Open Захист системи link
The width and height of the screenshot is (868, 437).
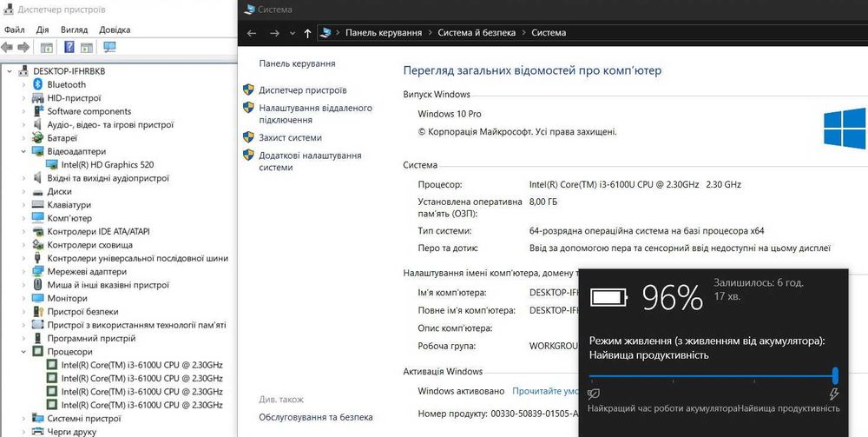(x=290, y=137)
